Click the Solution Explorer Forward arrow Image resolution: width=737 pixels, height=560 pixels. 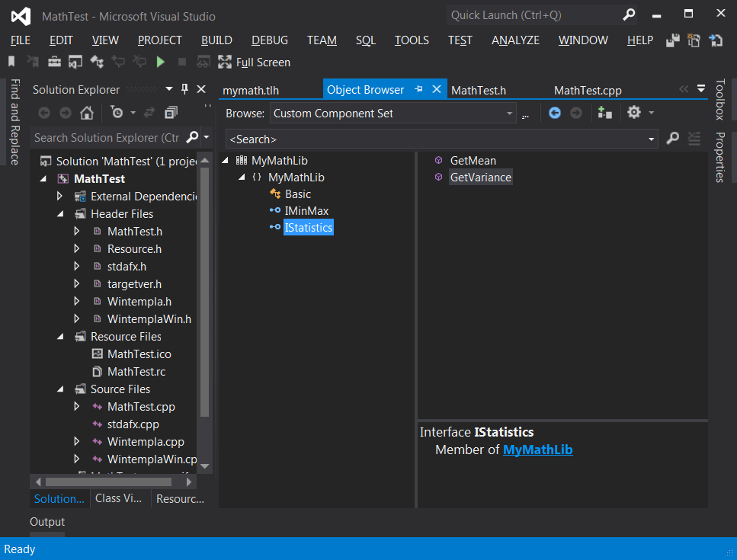(x=66, y=113)
